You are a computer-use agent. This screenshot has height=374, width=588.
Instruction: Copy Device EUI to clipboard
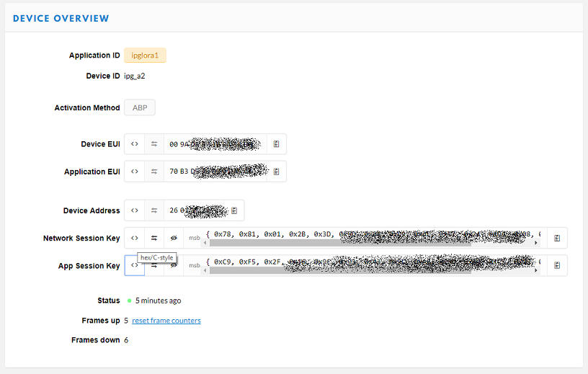277,144
